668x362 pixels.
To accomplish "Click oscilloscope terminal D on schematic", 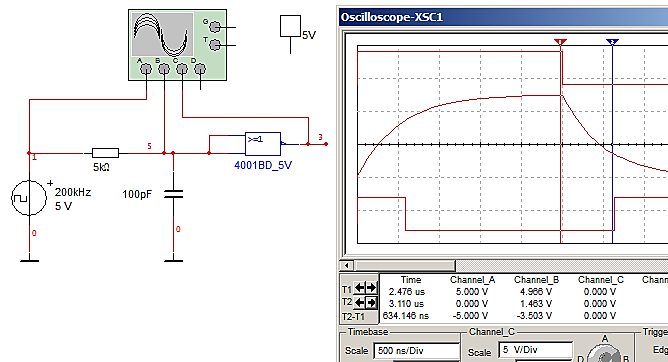I will pyautogui.click(x=200, y=69).
